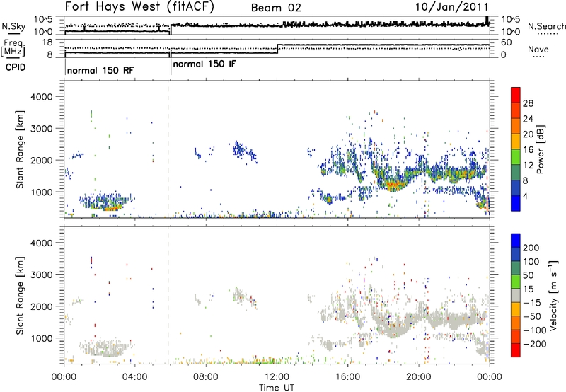
Task: Click the frequency step at 12:00 in Freq panel
Action: coord(277,49)
